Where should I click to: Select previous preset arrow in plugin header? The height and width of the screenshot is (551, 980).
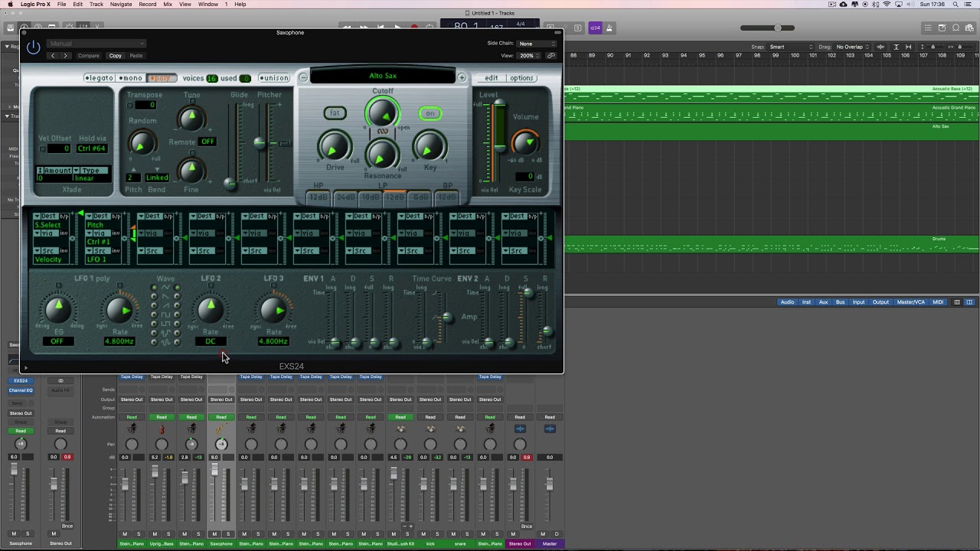[52, 56]
